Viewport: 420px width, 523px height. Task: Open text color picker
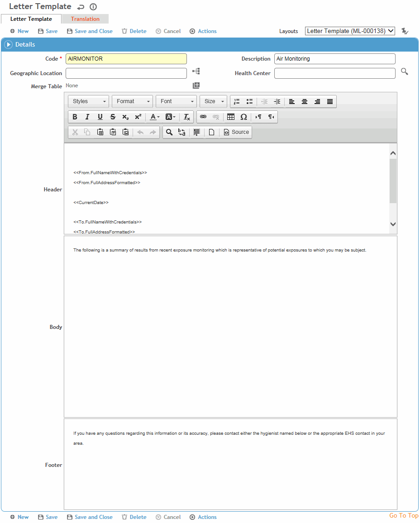coord(154,117)
